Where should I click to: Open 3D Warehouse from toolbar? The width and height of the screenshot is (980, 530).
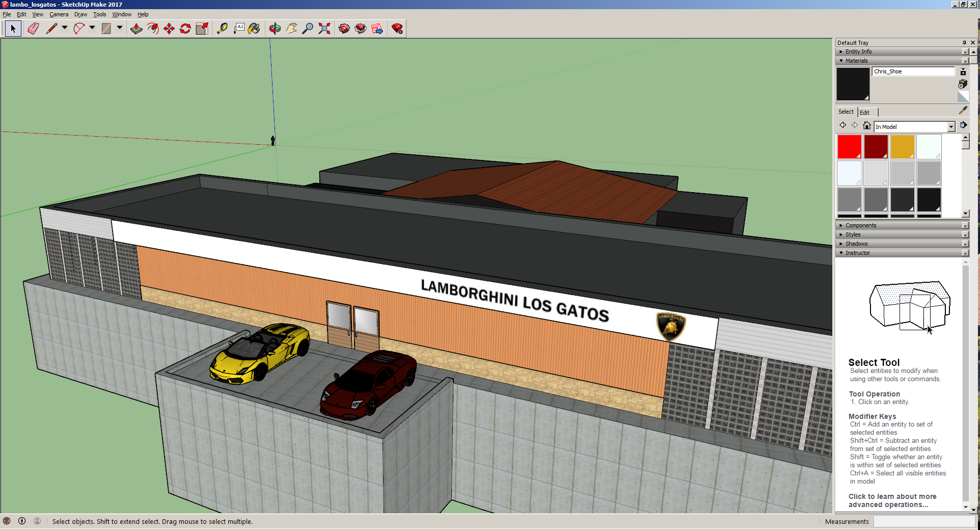[344, 29]
